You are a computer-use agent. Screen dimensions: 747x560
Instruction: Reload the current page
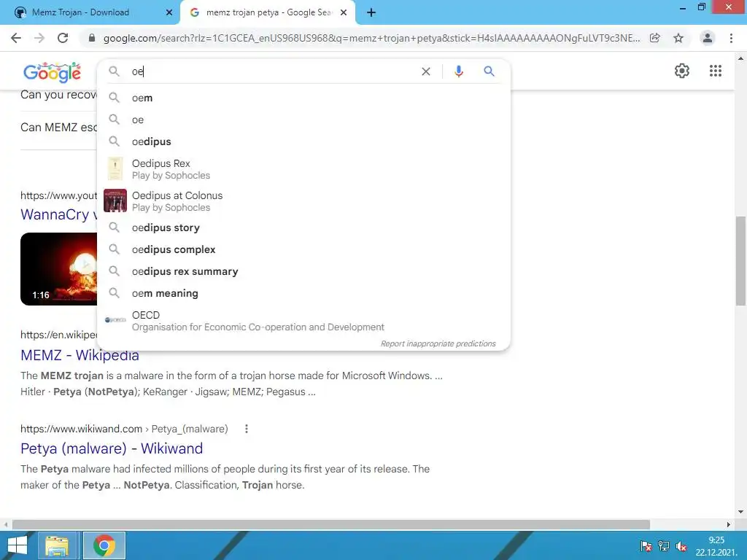(x=63, y=38)
